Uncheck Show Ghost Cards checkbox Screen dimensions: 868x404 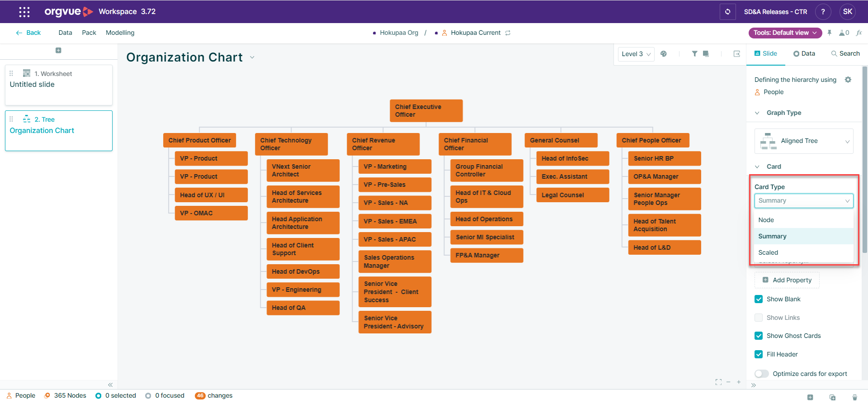coord(759,336)
